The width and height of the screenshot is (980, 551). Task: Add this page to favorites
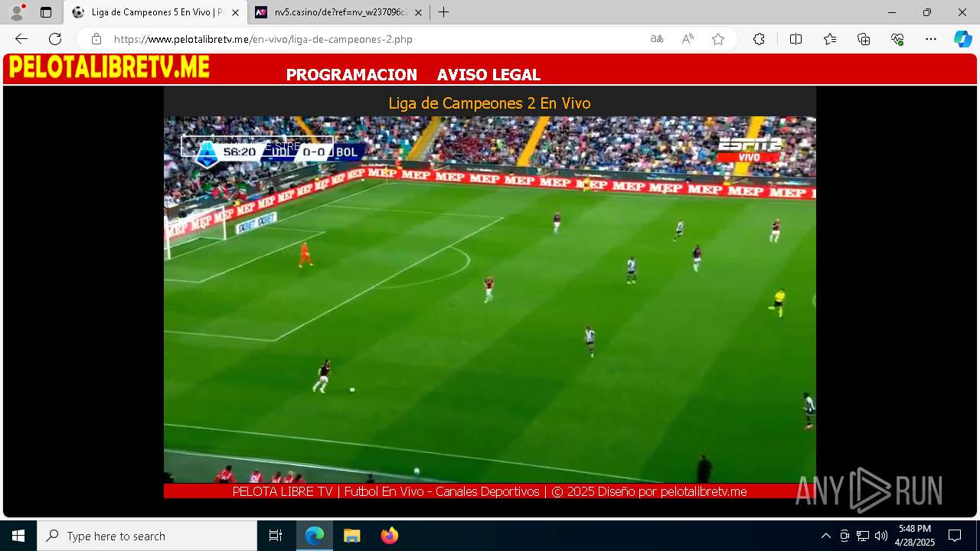point(718,39)
